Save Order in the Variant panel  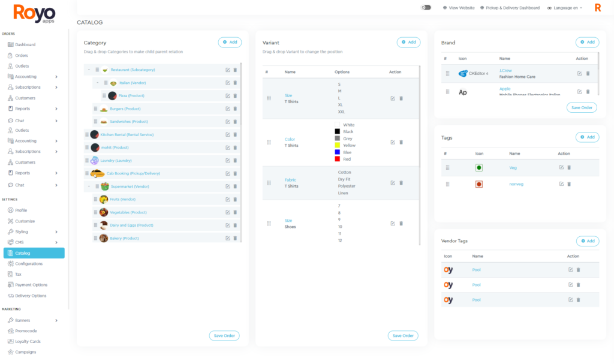tap(403, 335)
